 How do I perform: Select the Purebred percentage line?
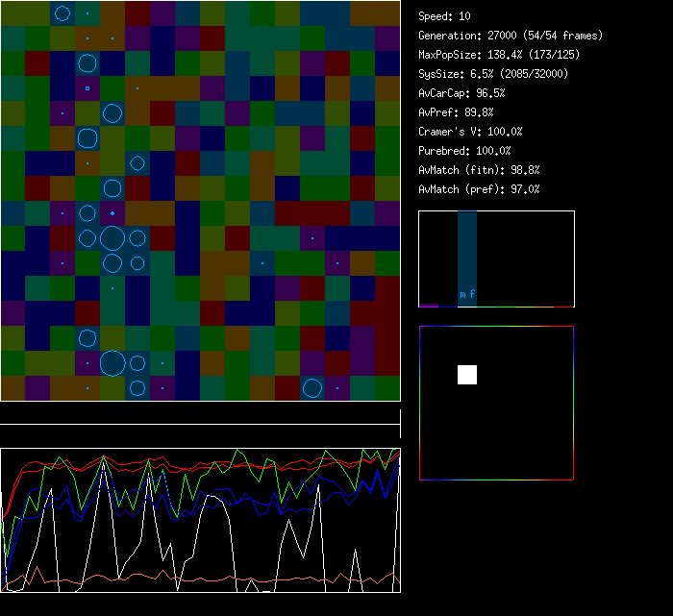pyautogui.click(x=464, y=151)
